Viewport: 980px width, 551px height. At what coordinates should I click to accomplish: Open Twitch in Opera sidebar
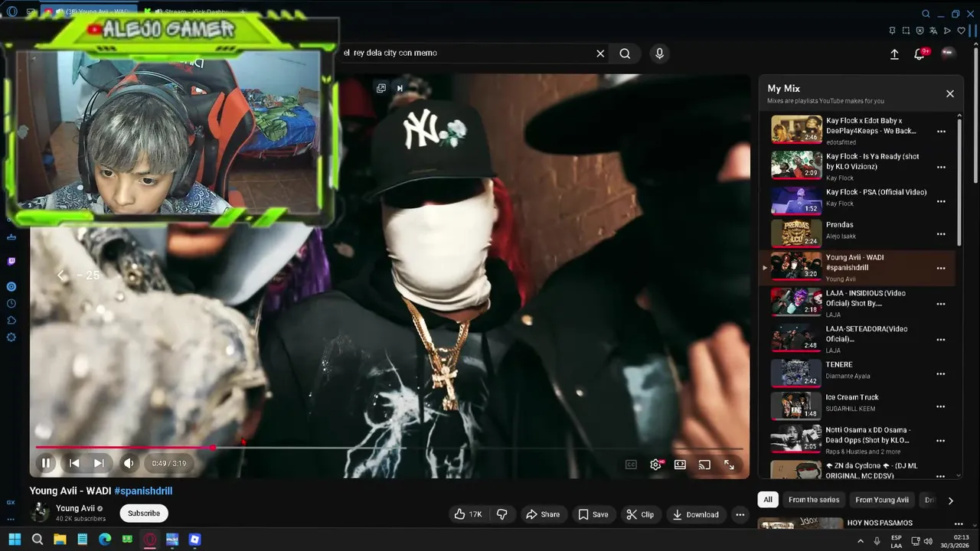tap(11, 262)
